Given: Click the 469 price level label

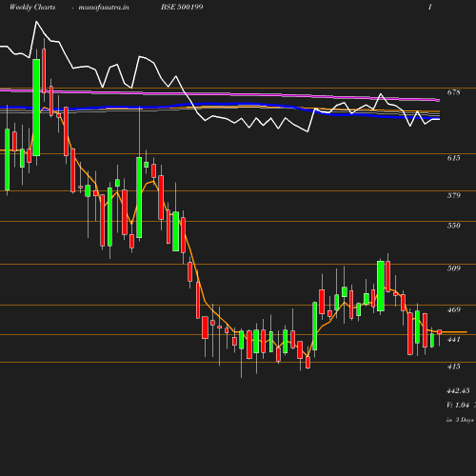Looking at the screenshot, I should [x=453, y=309].
